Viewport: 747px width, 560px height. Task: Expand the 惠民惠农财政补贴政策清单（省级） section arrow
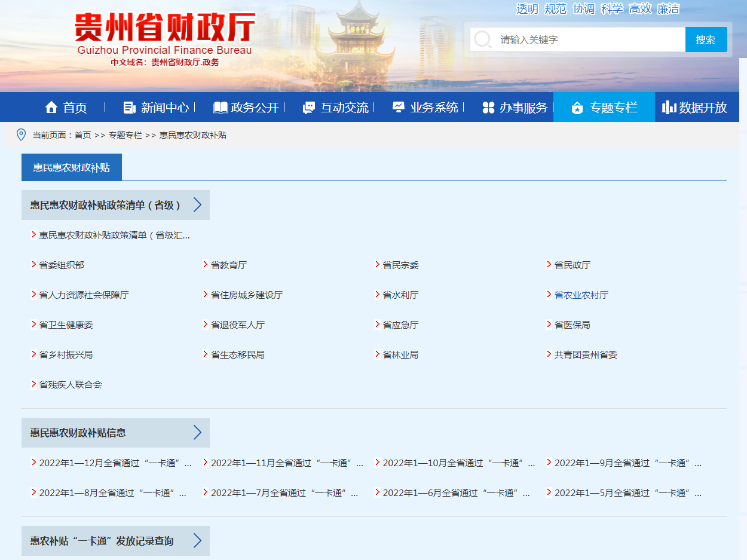[198, 205]
